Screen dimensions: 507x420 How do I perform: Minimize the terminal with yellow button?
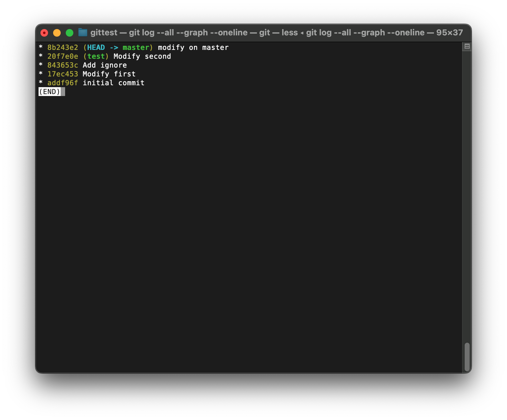point(57,33)
